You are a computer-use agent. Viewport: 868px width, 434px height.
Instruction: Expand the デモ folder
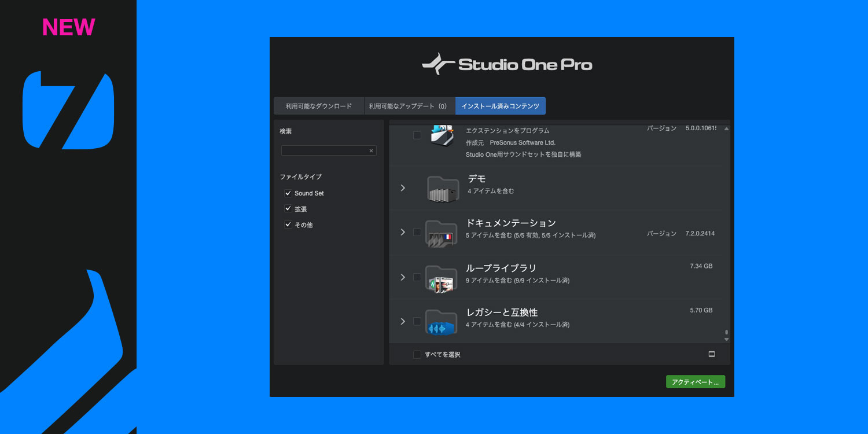point(403,187)
